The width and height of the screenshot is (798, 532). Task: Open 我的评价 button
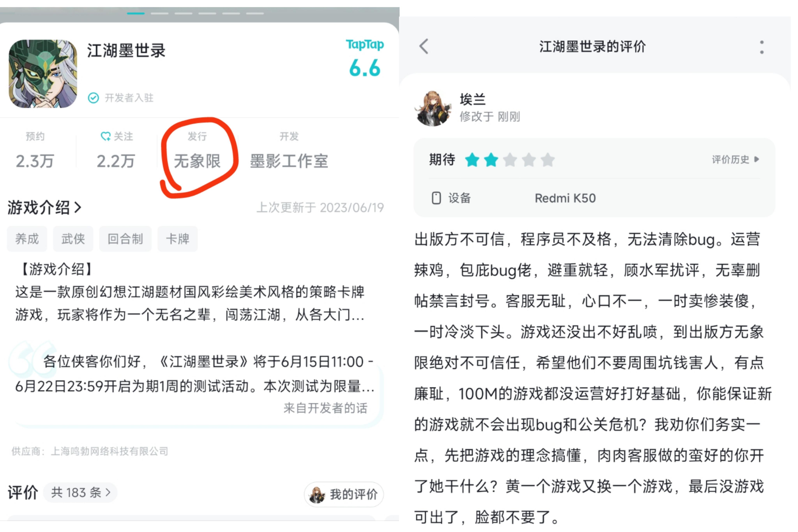[x=343, y=495]
